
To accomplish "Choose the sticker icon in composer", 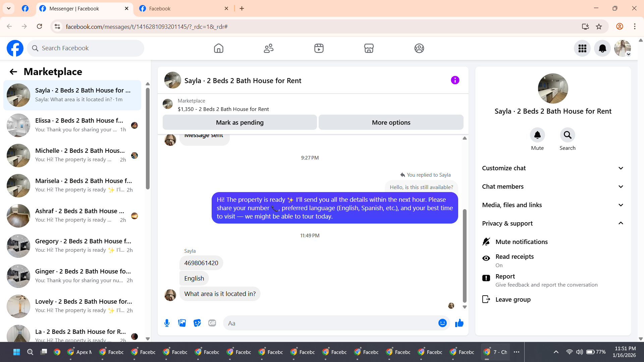I will 197,323.
